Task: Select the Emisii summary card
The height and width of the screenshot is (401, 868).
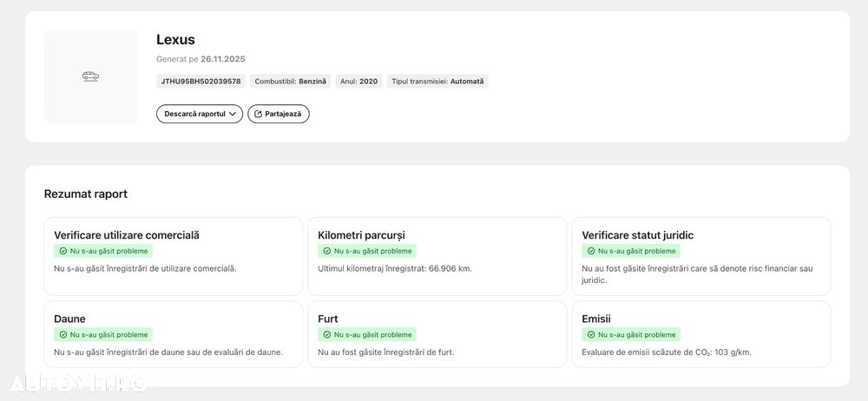Action: pos(700,334)
